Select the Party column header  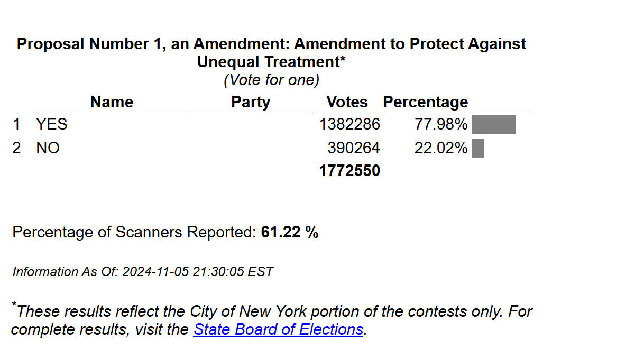coord(251,102)
